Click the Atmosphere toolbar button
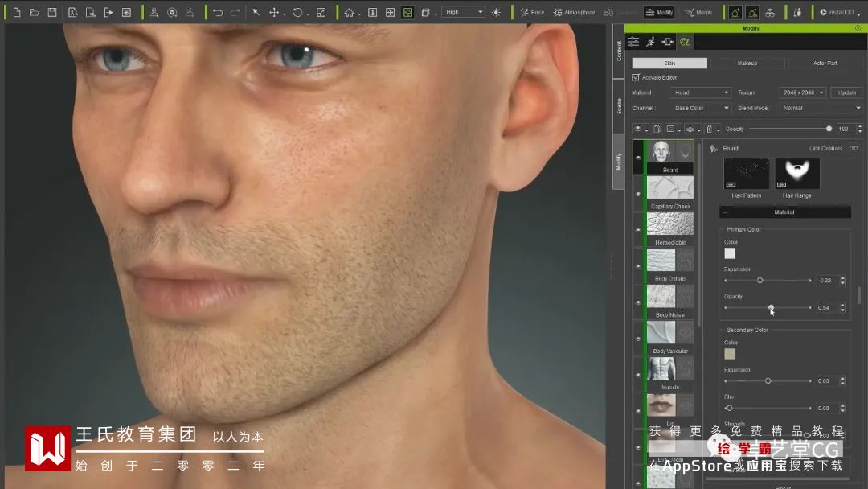Screen dimensions: 868x489 (574, 12)
